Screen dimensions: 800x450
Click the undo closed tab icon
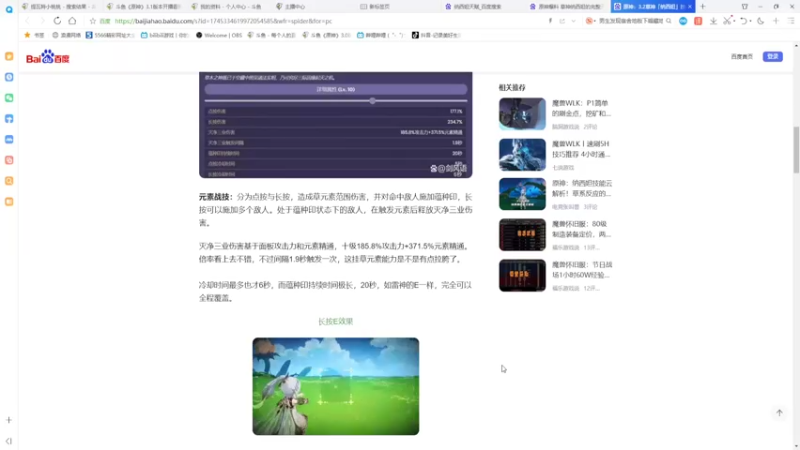[x=744, y=21]
